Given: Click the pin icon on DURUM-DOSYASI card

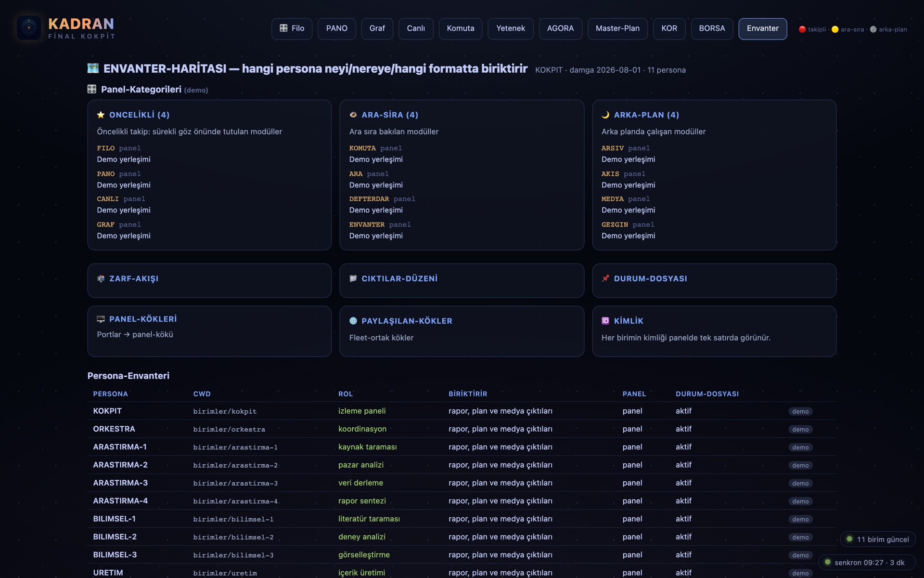Looking at the screenshot, I should (605, 278).
